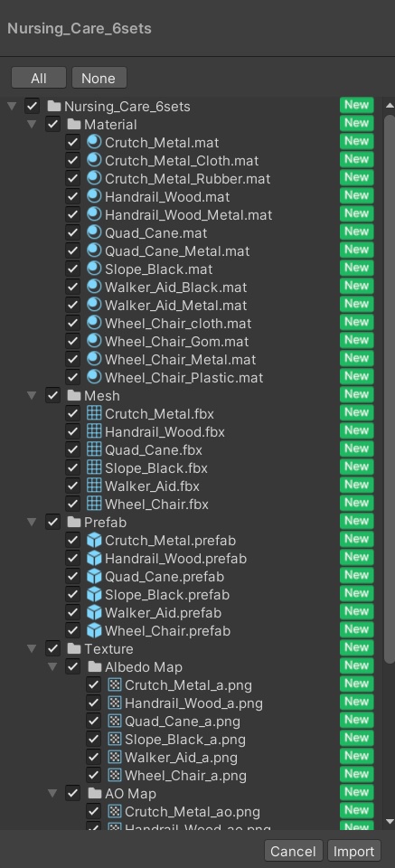The height and width of the screenshot is (868, 395).
Task: Click the Crutch_Metal.mat material sphere icon
Action: coord(95,142)
